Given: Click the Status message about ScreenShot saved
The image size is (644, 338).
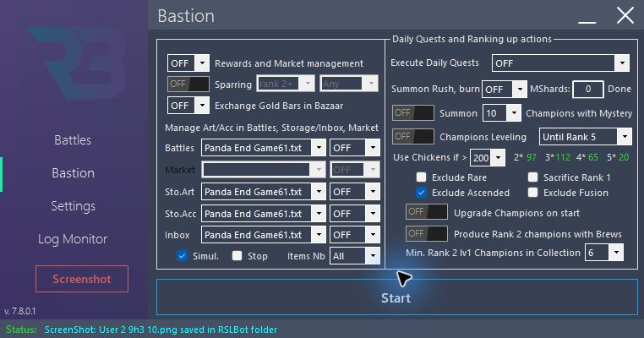Looking at the screenshot, I should pos(161,330).
